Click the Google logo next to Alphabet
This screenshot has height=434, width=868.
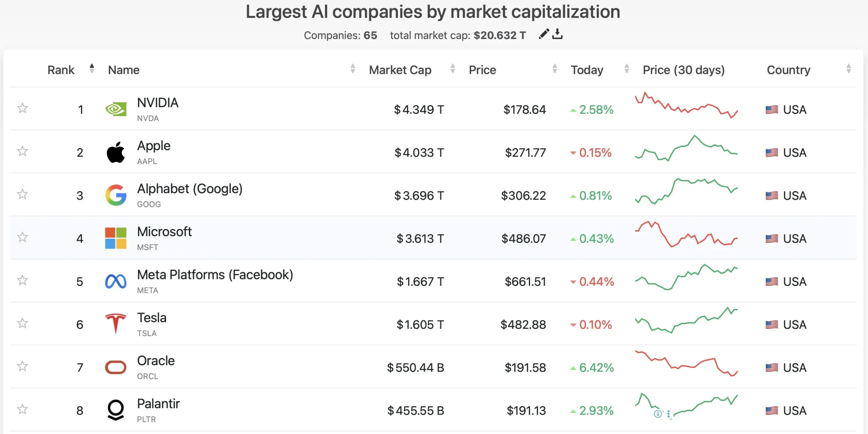click(x=116, y=195)
